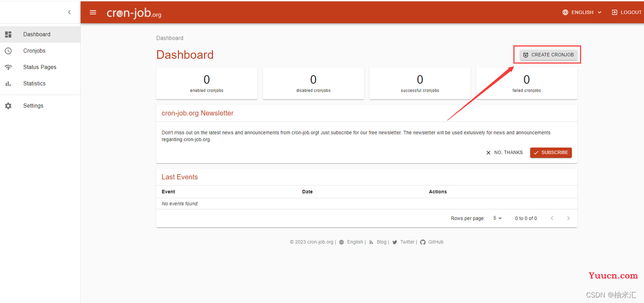Click the 'cron-job.org Newsletter' heading

197,113
